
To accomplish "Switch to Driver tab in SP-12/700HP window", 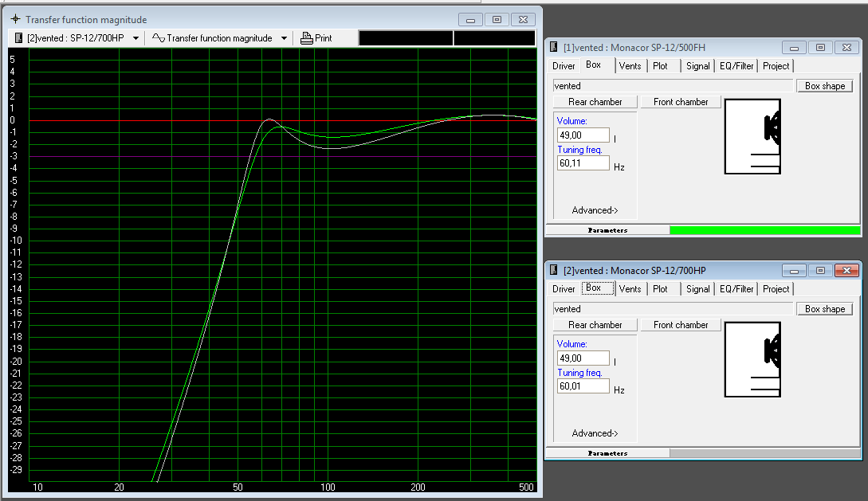I will tap(564, 288).
